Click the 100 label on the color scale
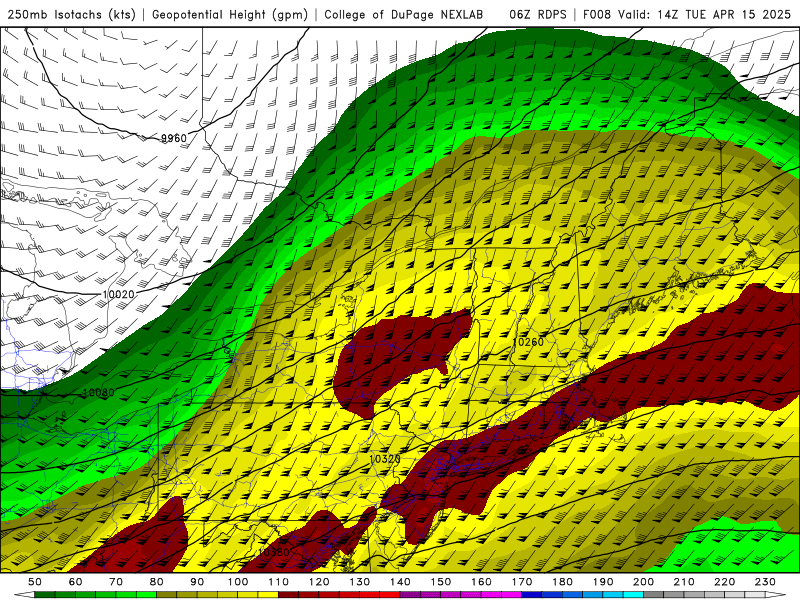 pos(238,582)
